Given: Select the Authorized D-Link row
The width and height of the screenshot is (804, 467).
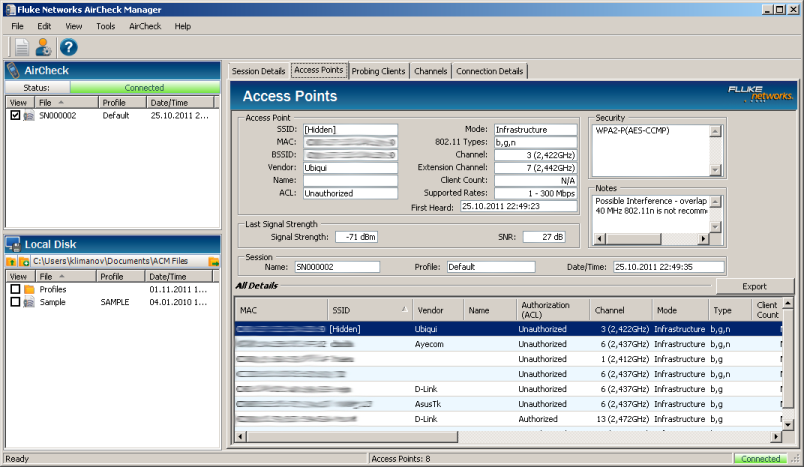Looking at the screenshot, I should (508, 419).
